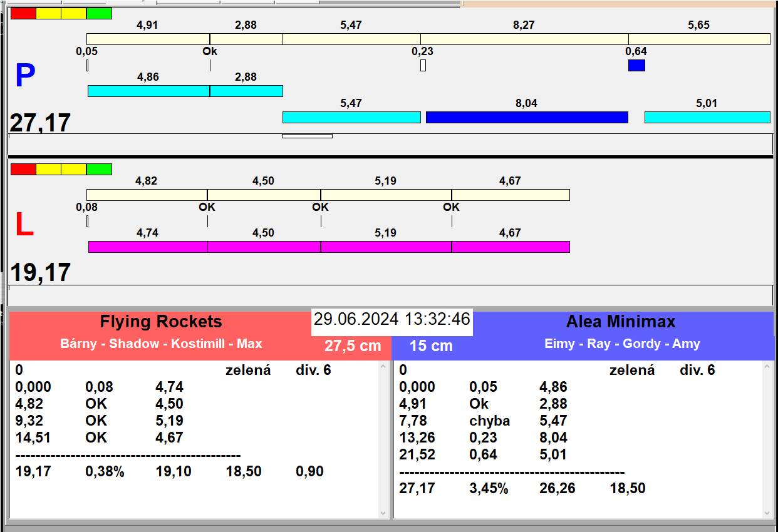Viewport: 778px width, 532px height.
Task: Click the 26,26 value
Action: (x=557, y=488)
